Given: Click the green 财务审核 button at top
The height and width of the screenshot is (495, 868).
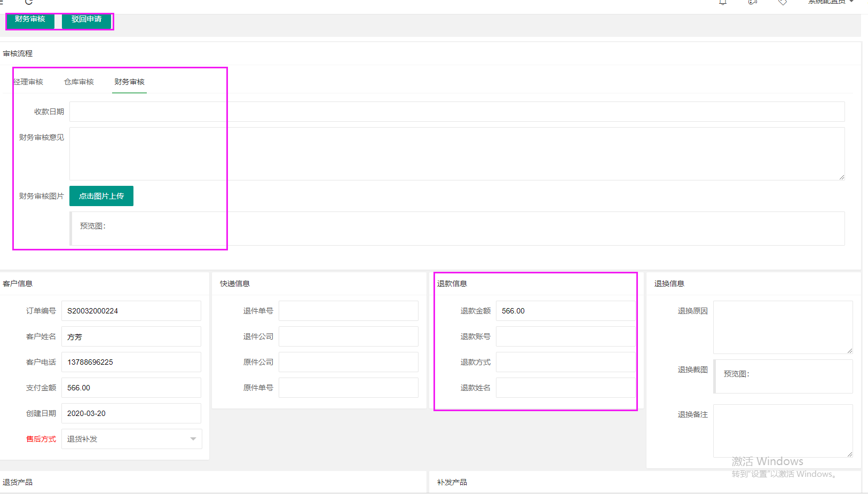Looking at the screenshot, I should tap(30, 20).
